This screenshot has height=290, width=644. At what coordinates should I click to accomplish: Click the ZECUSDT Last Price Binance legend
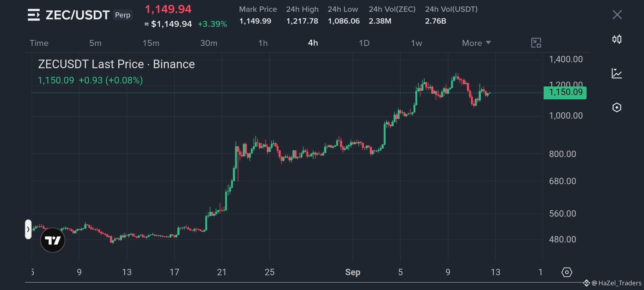(x=116, y=64)
